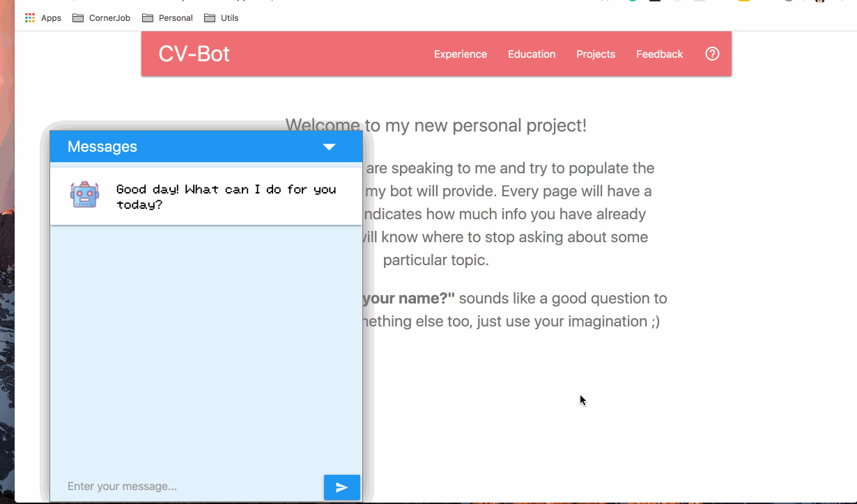Click the green extension icon in the toolbar
The image size is (857, 504).
point(631,3)
